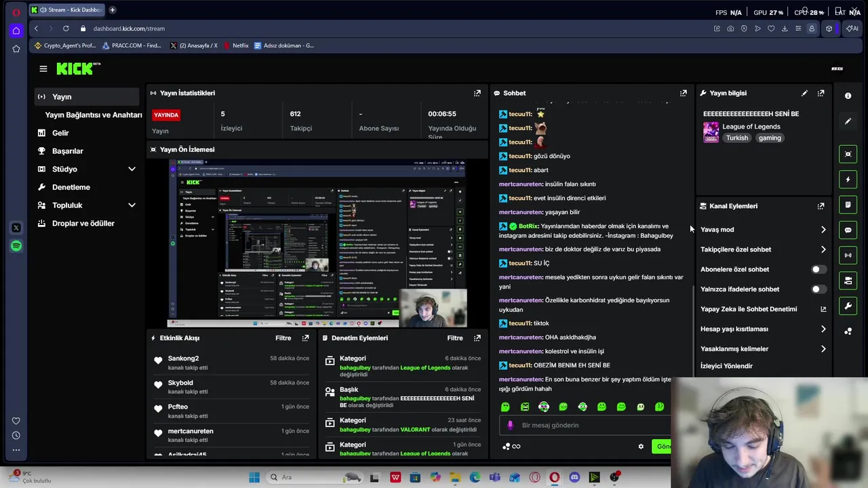Screen dimensions: 868x488
Task: Open the PRACC.COM bookmark
Action: click(132, 45)
